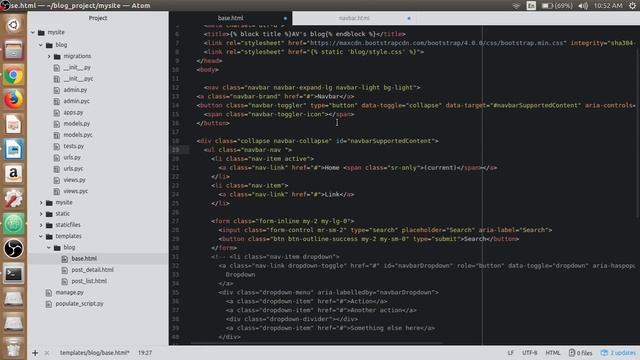
Task: Click the Project panel header
Action: click(98, 18)
